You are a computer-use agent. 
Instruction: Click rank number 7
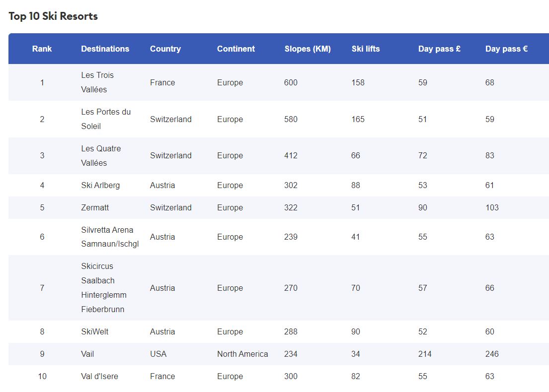(x=42, y=288)
